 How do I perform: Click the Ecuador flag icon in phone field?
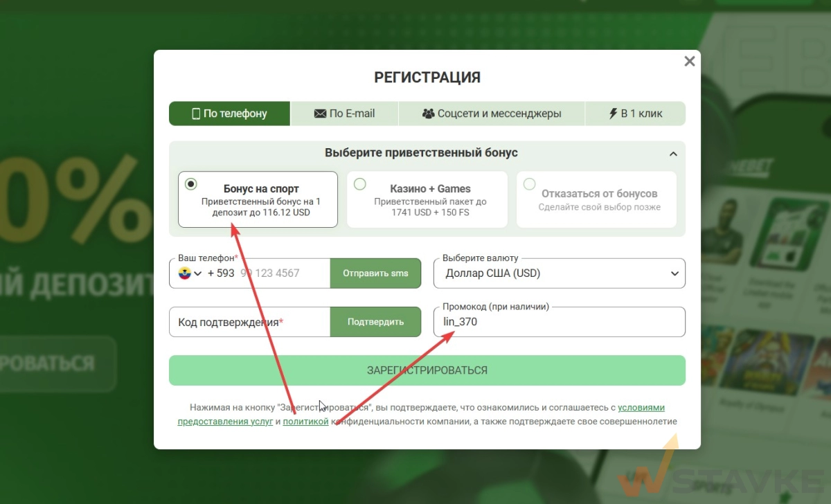[x=185, y=273]
